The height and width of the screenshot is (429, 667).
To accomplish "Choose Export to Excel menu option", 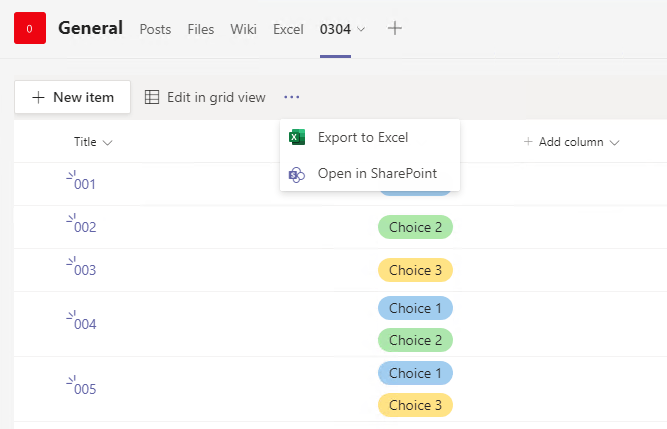I will pos(362,137).
